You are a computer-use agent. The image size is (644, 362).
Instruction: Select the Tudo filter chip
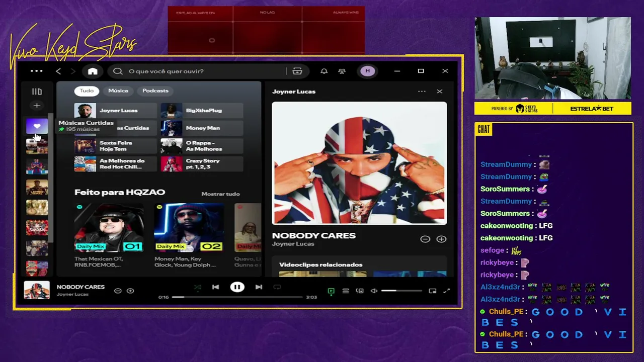coord(87,90)
